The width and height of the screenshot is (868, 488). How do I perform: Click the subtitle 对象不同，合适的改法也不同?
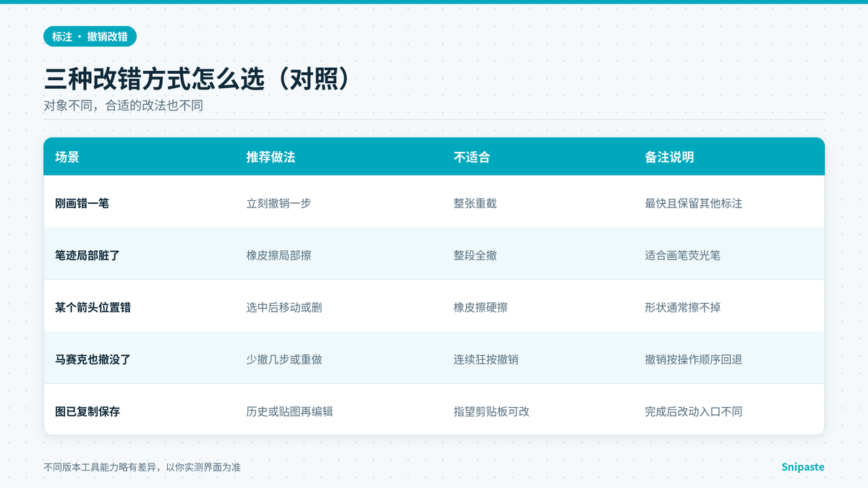tap(124, 106)
